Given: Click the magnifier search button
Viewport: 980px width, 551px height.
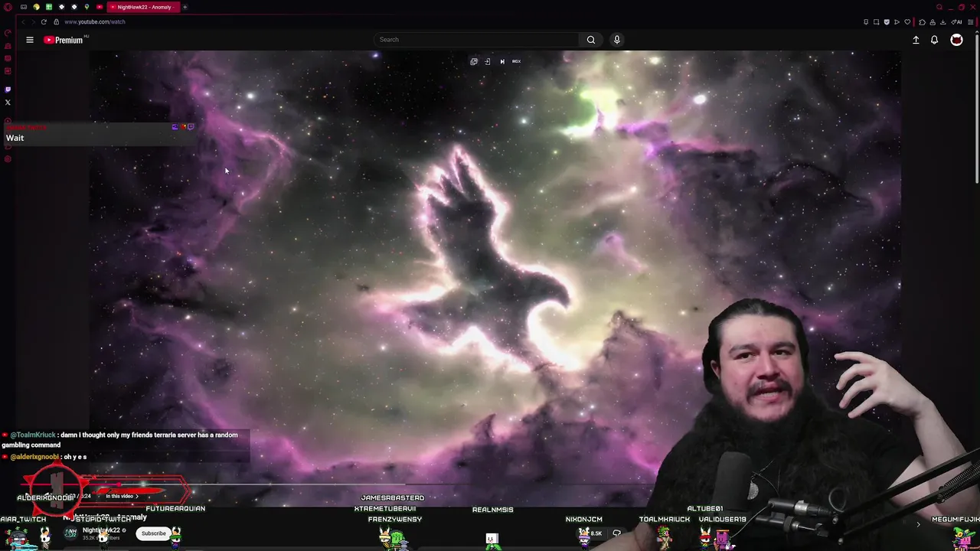Looking at the screenshot, I should click(x=590, y=40).
